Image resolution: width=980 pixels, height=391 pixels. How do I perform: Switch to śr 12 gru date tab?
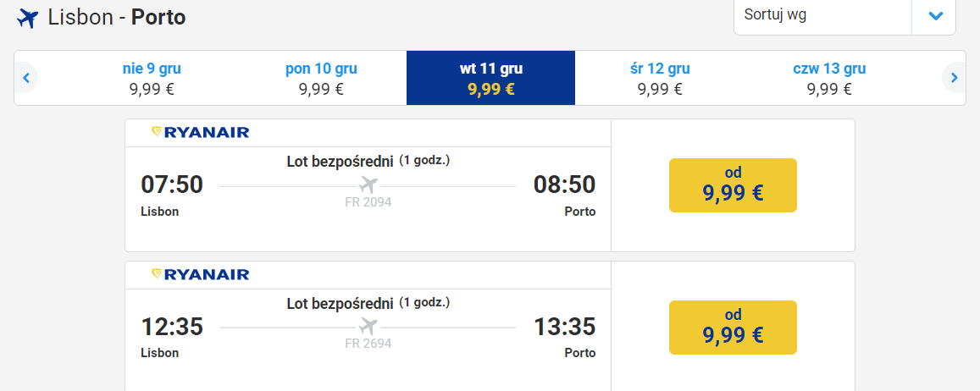click(660, 78)
